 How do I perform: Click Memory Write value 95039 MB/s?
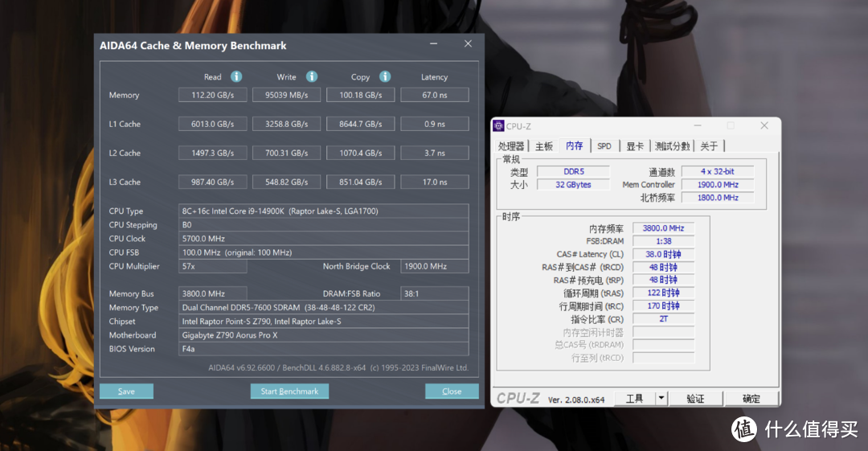[x=287, y=95]
